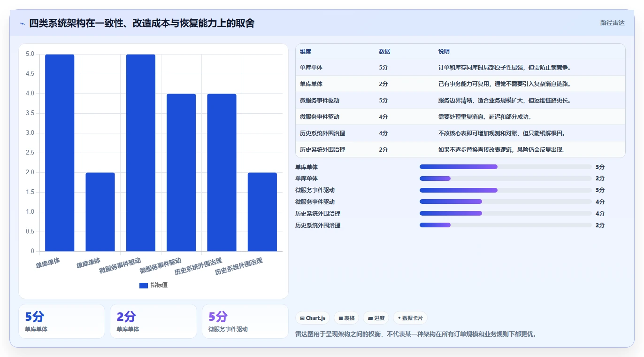Viewport: 644px width, 357px height.
Task: Select the 历史系统外围治理 bar reaching 2.0
Action: 262,212
